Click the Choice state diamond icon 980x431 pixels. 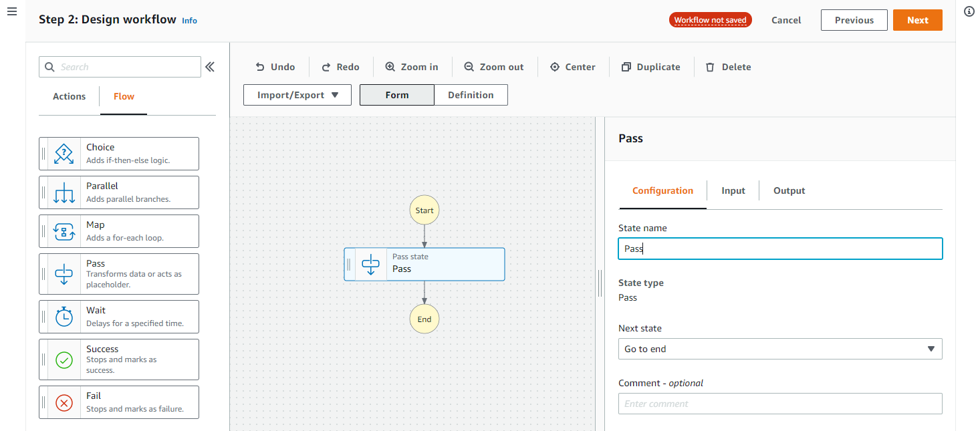coord(64,154)
